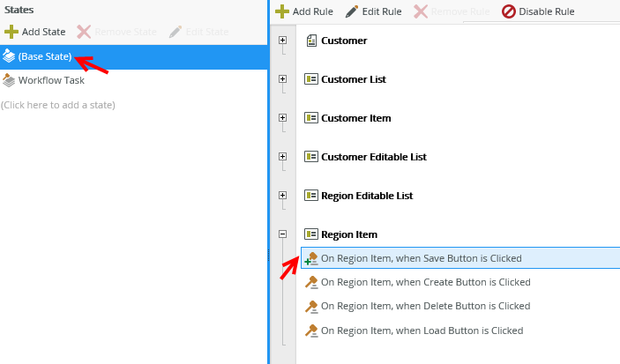Click the Add State label
Image resolution: width=620 pixels, height=364 pixels.
point(43,32)
